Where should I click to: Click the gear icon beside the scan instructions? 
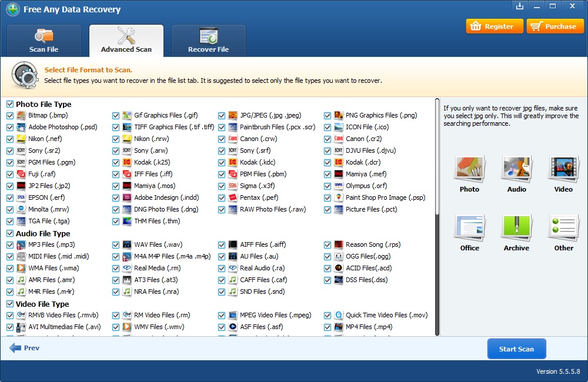[24, 75]
